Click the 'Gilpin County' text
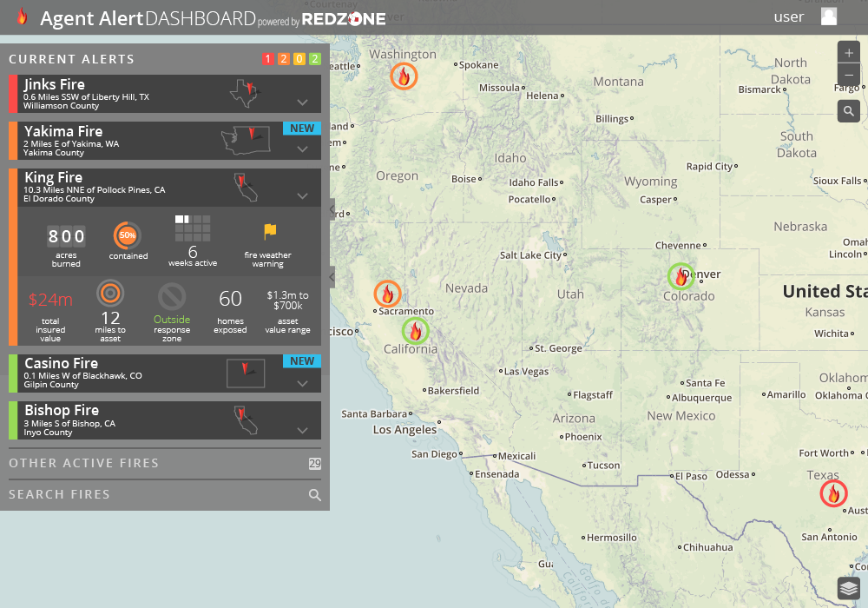868x608 pixels. (x=51, y=385)
